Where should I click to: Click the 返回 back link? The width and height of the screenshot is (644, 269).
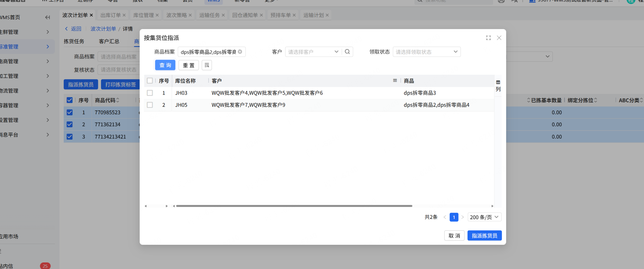(x=73, y=29)
